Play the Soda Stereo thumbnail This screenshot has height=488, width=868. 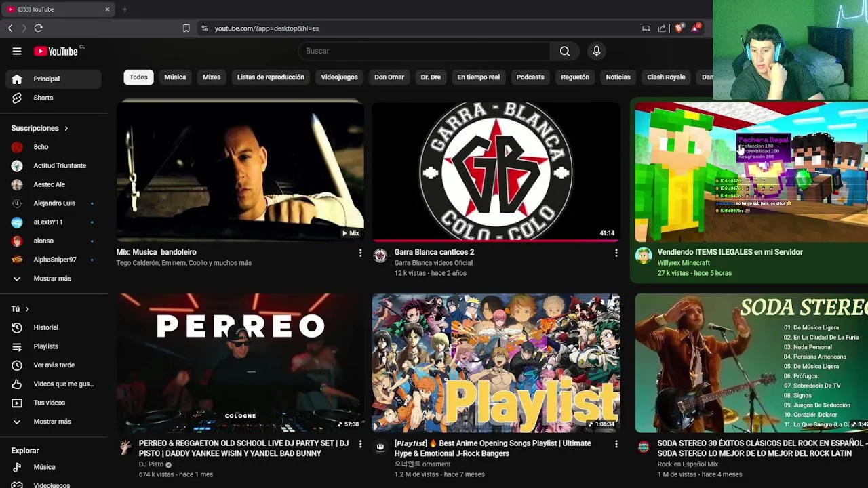coord(751,363)
